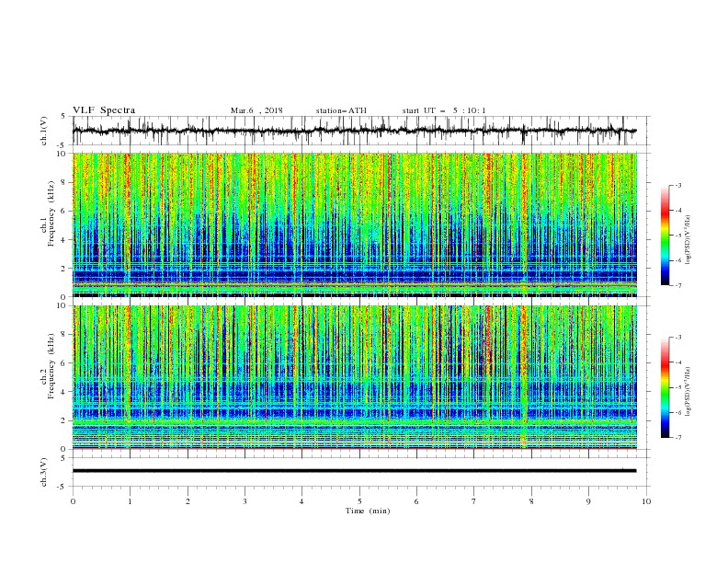Image resolution: width=728 pixels, height=563 pixels.
Task: Select the ch.1 colorbar log(PSD) label
Action: [x=688, y=240]
